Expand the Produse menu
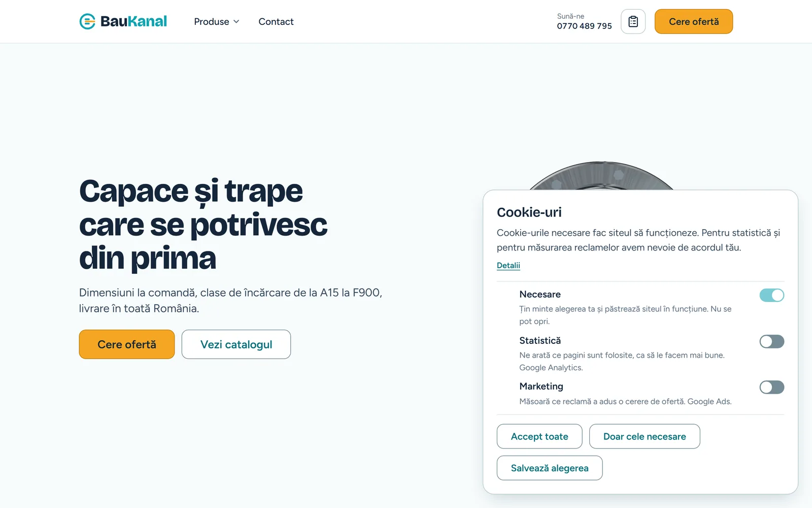 pos(217,21)
